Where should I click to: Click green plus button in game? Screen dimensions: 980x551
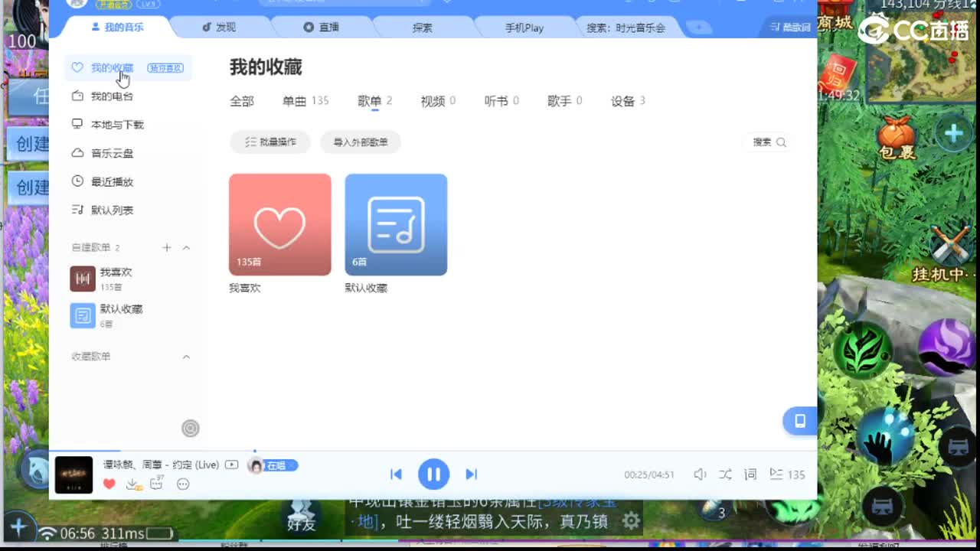[x=953, y=134]
